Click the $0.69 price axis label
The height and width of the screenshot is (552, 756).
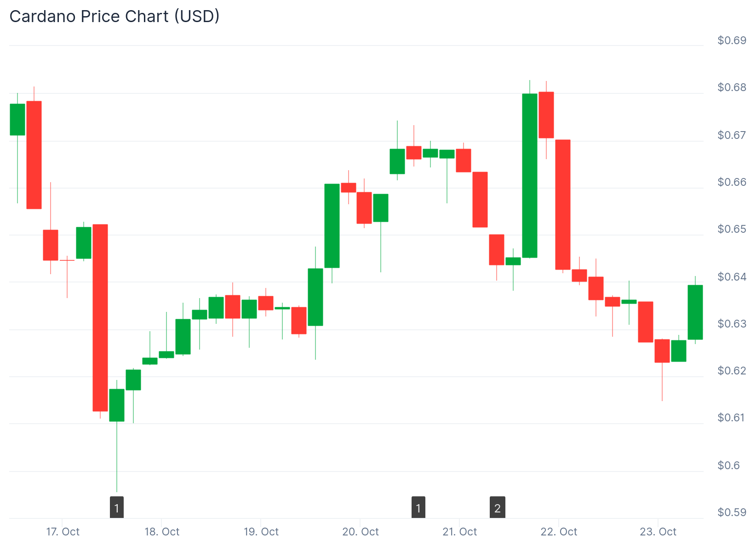click(x=732, y=40)
